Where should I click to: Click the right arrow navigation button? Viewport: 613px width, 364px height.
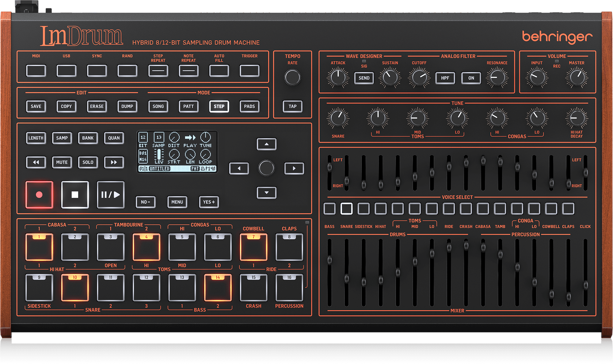pyautogui.click(x=294, y=168)
